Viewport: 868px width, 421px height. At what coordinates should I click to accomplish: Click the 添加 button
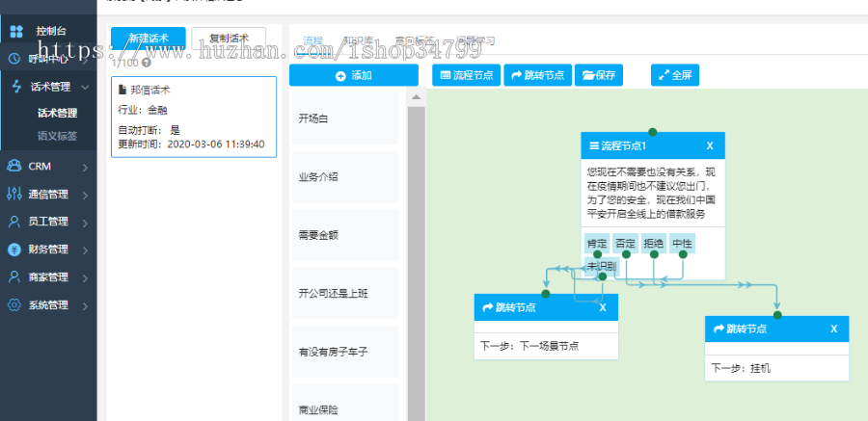coord(354,76)
